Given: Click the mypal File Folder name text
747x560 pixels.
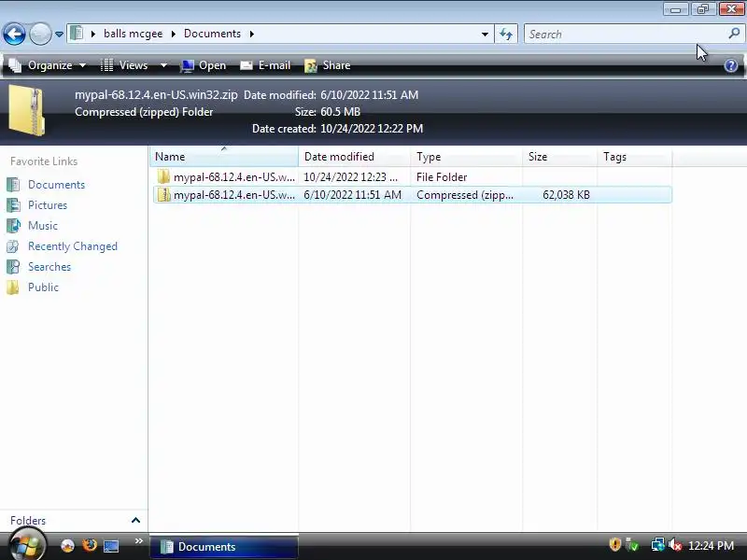Looking at the screenshot, I should point(234,177).
